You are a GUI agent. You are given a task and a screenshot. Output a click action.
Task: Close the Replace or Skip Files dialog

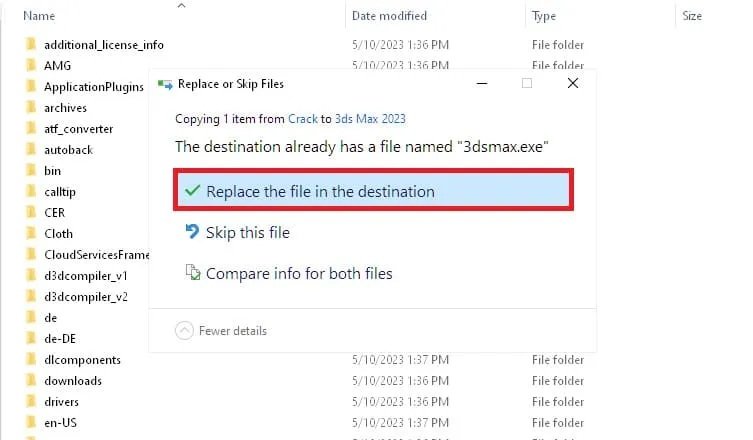573,84
